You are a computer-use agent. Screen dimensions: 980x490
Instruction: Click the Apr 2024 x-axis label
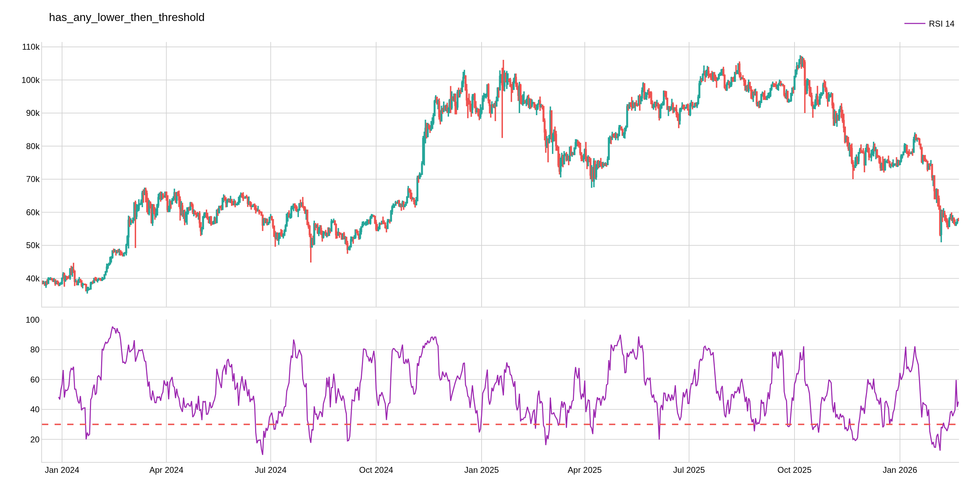pyautogui.click(x=166, y=470)
